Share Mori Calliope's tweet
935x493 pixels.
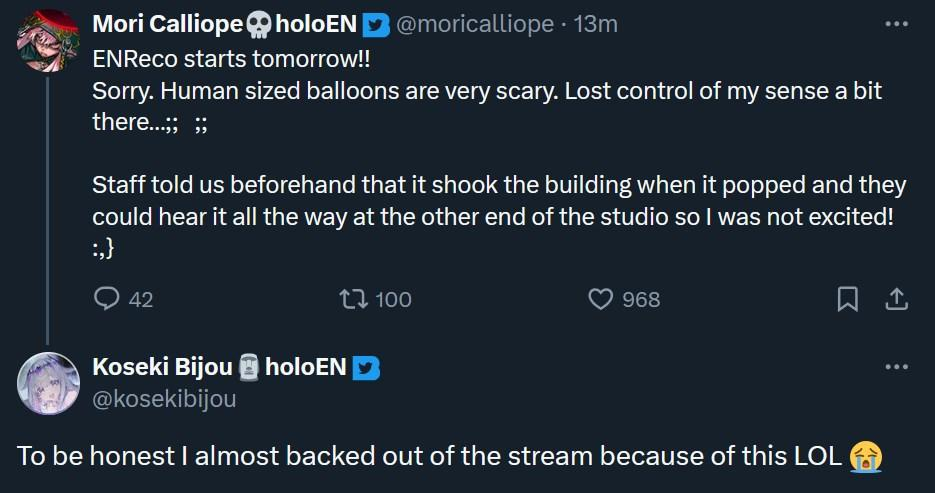tap(896, 298)
